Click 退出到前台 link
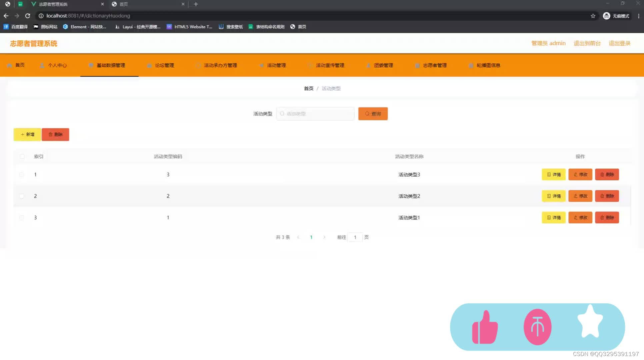 pos(587,43)
